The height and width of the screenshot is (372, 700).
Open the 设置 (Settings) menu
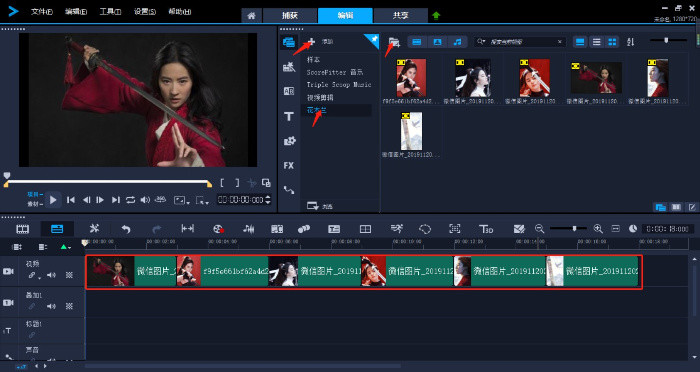coord(145,12)
